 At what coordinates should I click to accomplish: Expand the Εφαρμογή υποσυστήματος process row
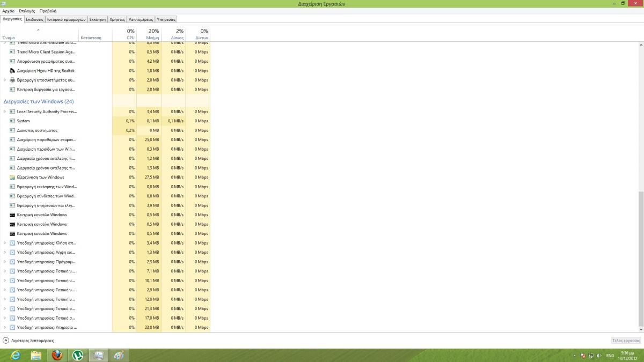pyautogui.click(x=5, y=80)
